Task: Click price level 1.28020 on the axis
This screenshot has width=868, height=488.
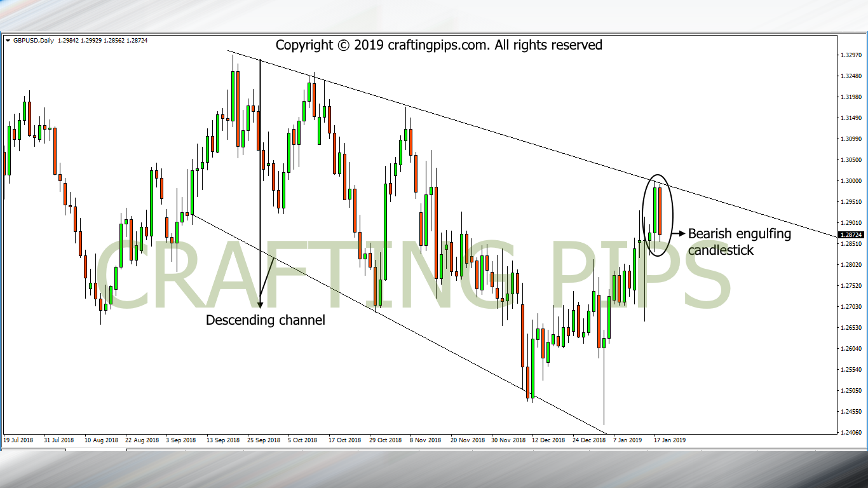Action: (x=850, y=265)
